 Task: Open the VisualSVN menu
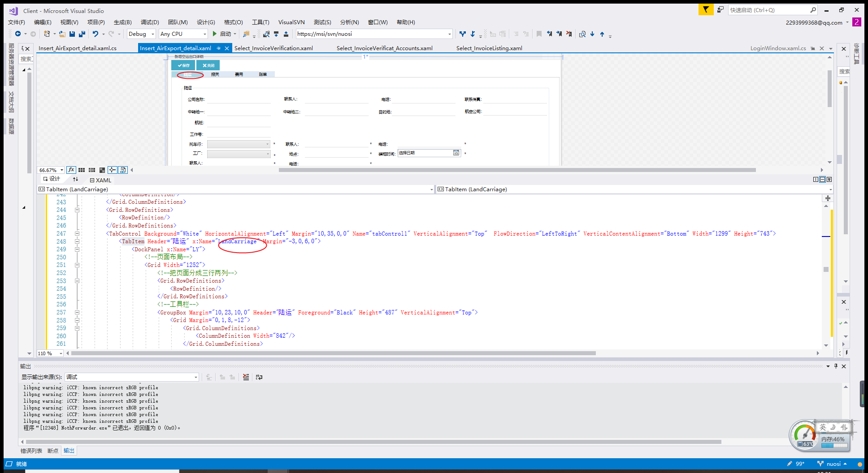click(291, 22)
